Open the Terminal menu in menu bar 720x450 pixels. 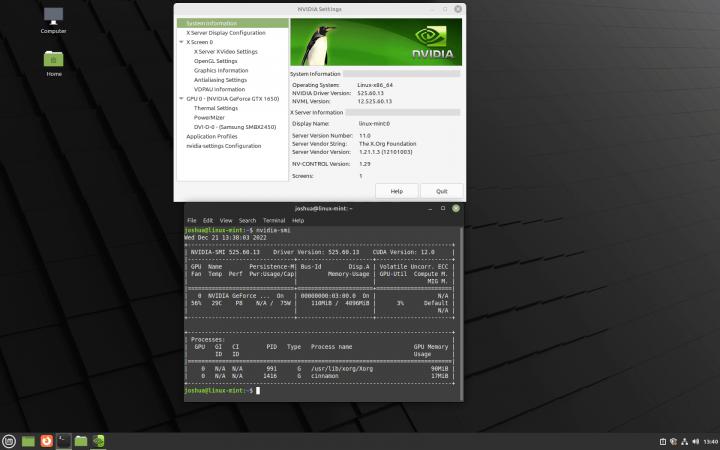pos(273,220)
